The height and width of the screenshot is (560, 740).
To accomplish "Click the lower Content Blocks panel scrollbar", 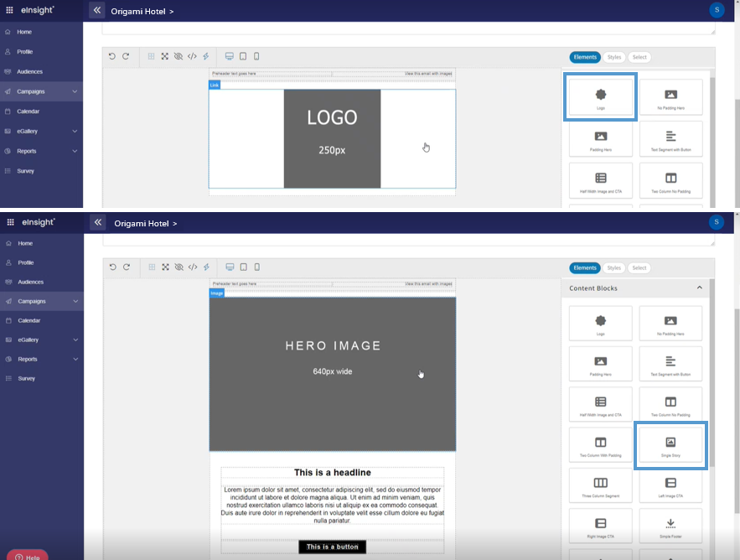I will 712,373.
